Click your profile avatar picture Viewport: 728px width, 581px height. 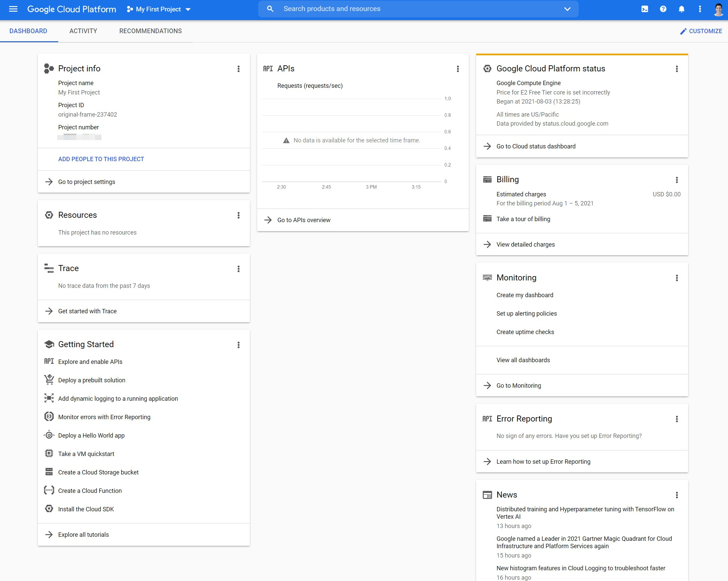pyautogui.click(x=719, y=9)
